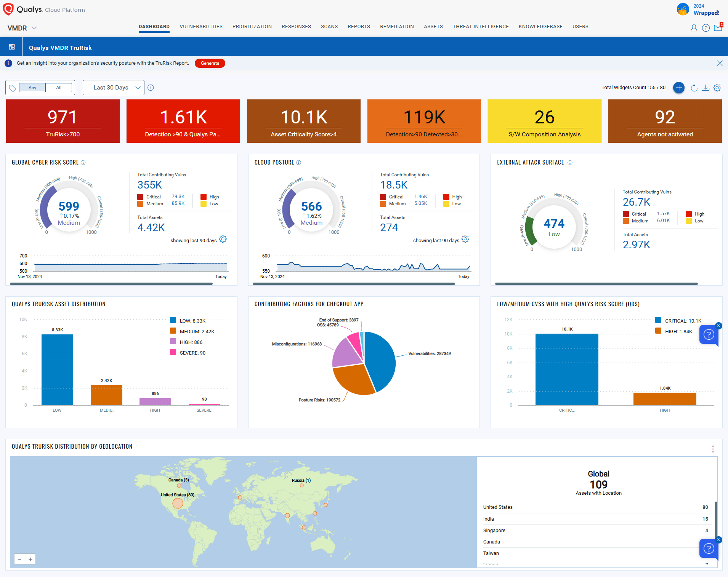Click the add widget plus icon

click(x=678, y=88)
